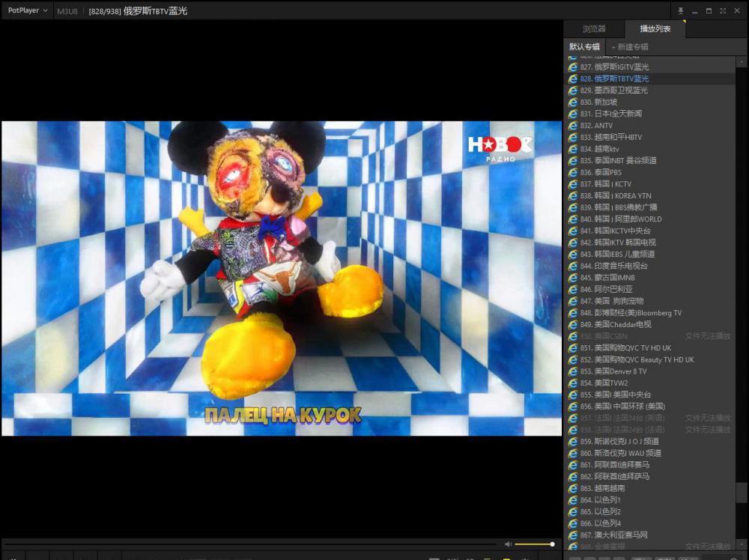Click the icon beside 859. 斯洛伐克I J O J 频道
This screenshot has width=749, height=560.
[x=573, y=441]
